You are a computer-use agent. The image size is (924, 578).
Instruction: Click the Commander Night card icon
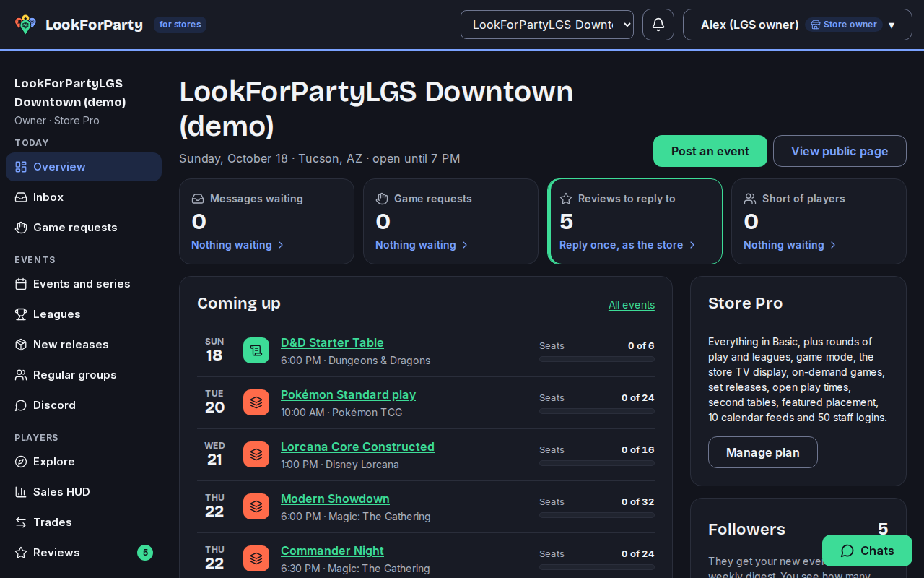pos(256,558)
